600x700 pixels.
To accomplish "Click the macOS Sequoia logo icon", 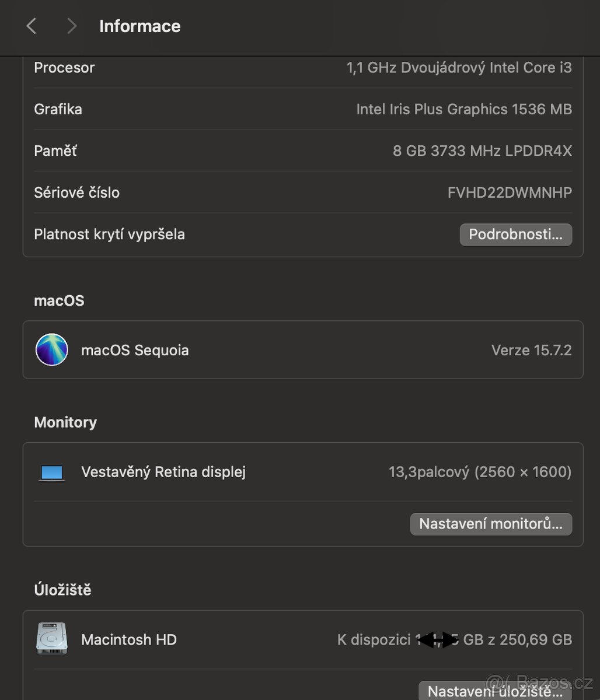I will pyautogui.click(x=51, y=350).
